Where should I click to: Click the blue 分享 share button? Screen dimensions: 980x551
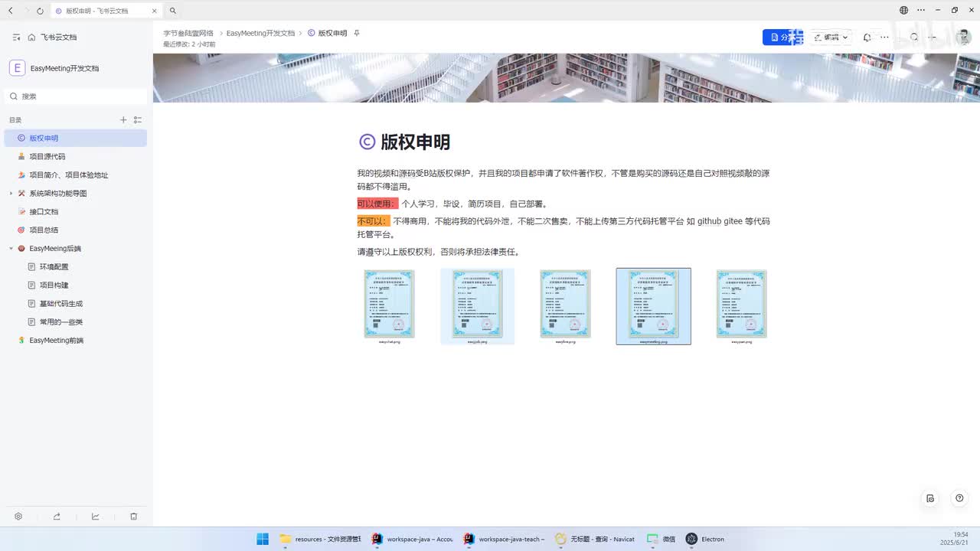[782, 37]
